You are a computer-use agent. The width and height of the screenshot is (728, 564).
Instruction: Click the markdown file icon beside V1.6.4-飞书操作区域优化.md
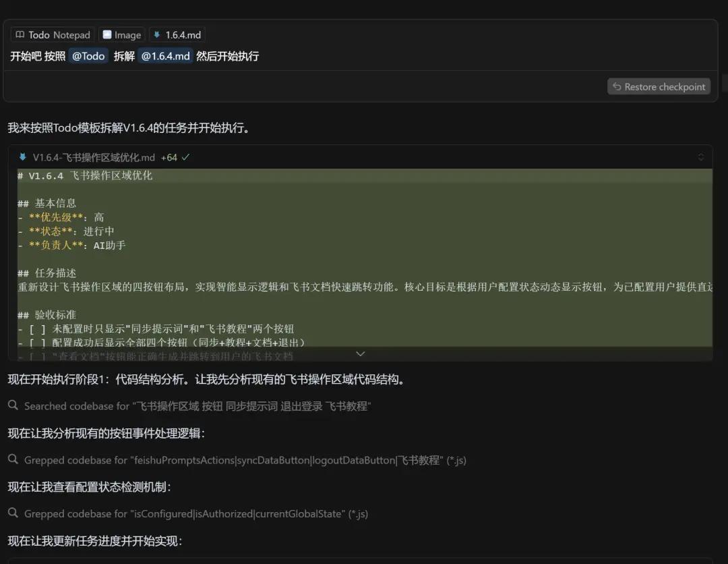(x=23, y=157)
